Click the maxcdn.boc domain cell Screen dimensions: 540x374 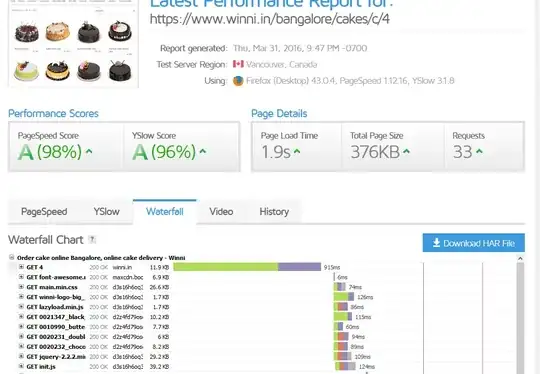tap(128, 277)
